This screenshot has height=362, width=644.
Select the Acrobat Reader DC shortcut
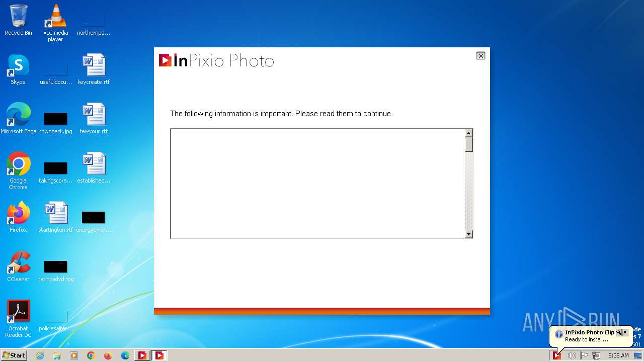(x=18, y=319)
